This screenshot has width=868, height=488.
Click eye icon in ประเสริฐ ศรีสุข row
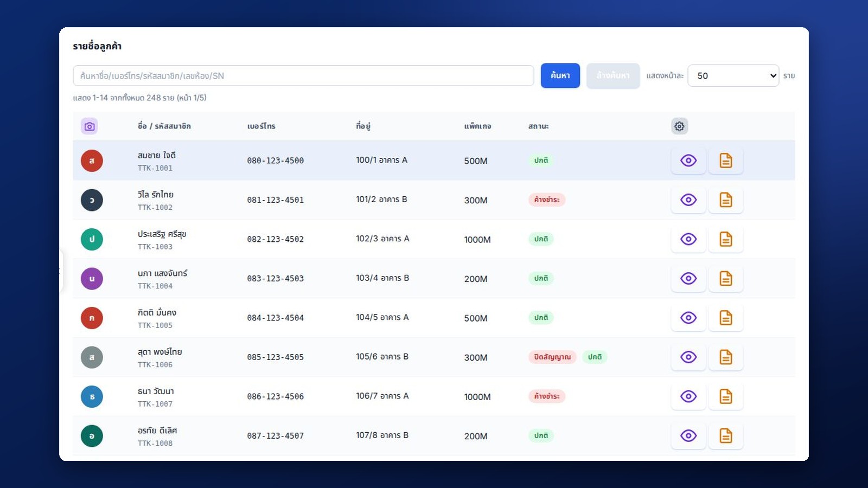(688, 239)
